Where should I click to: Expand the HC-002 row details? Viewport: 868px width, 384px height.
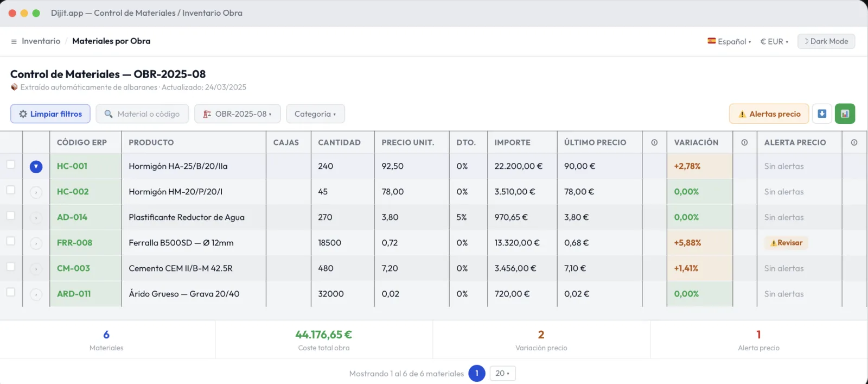coord(36,192)
